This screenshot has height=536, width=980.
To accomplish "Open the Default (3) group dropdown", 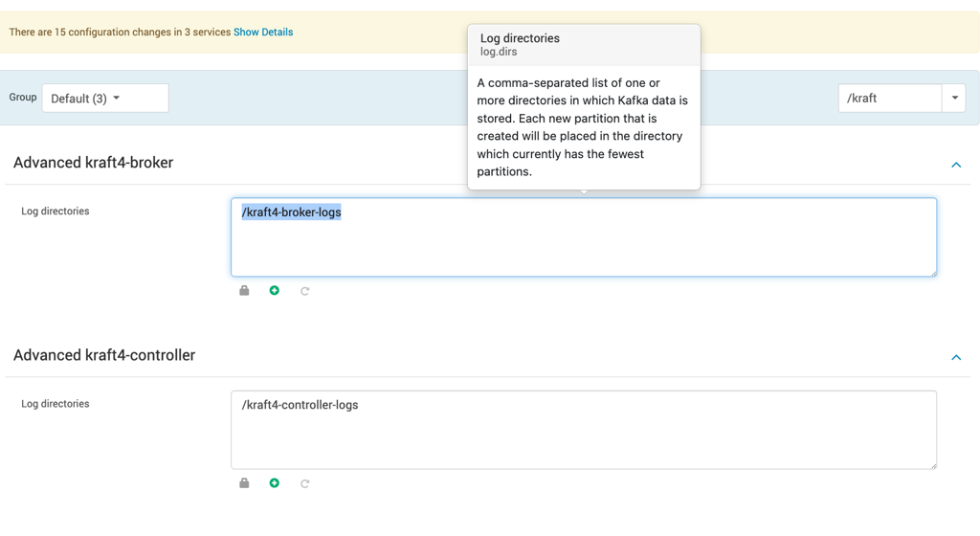I will pyautogui.click(x=105, y=98).
